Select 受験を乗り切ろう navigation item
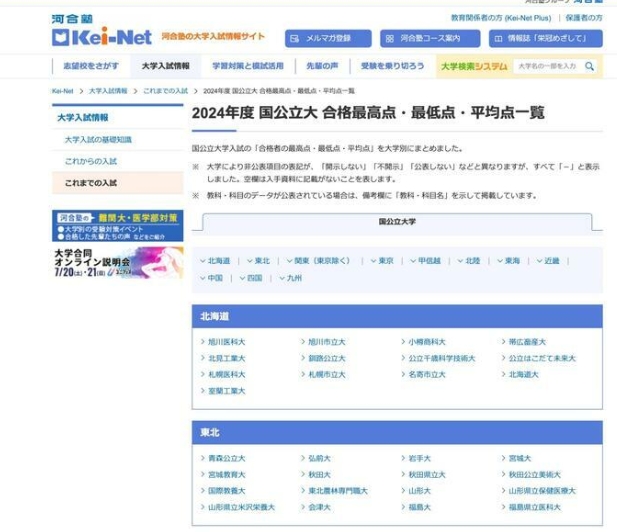Screen dimensions: 617x532 pos(392,66)
